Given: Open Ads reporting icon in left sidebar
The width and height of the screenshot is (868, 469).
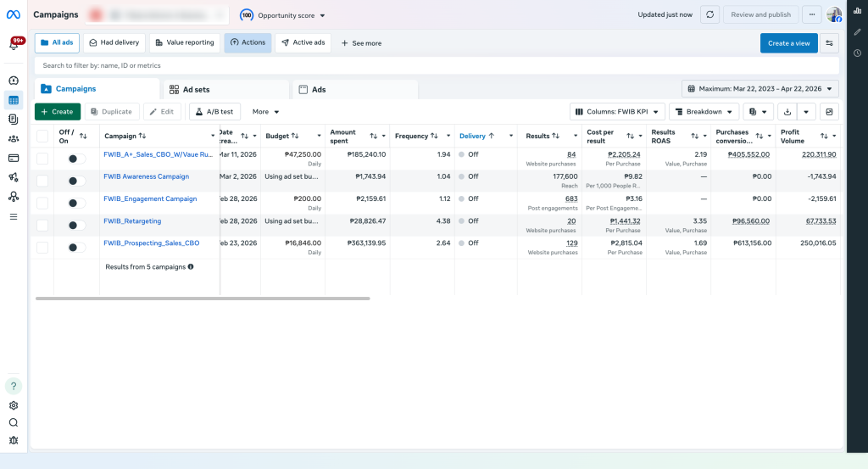Looking at the screenshot, I should (x=14, y=119).
